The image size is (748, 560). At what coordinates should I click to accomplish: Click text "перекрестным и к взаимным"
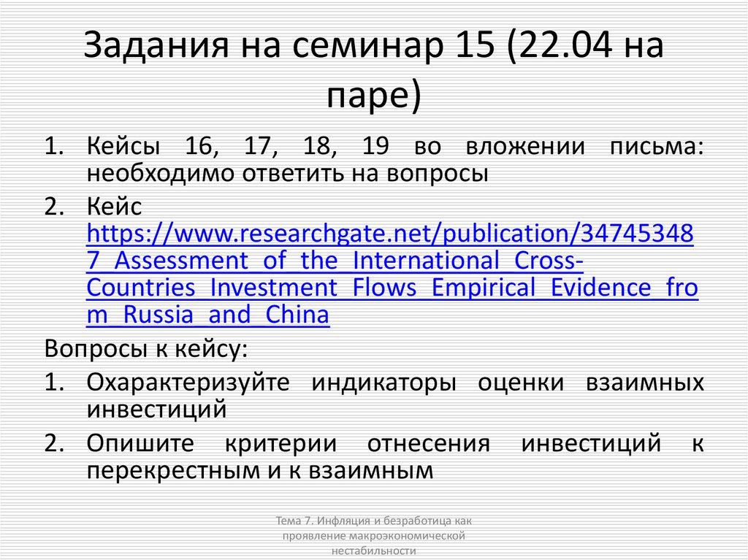coord(260,471)
